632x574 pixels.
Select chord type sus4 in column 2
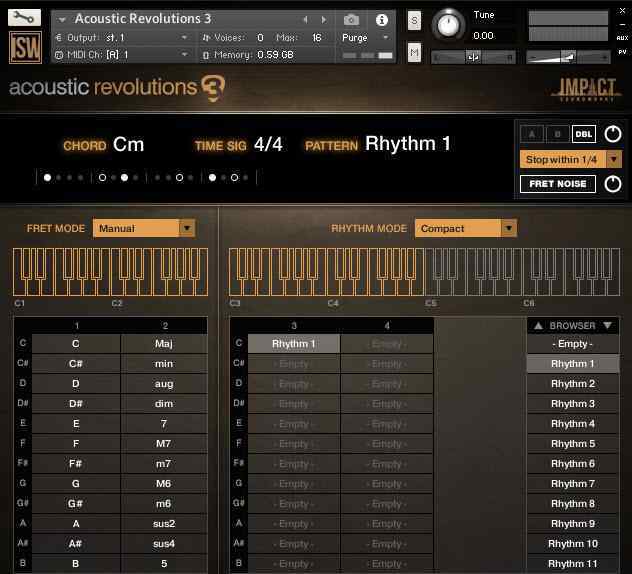pyautogui.click(x=164, y=543)
